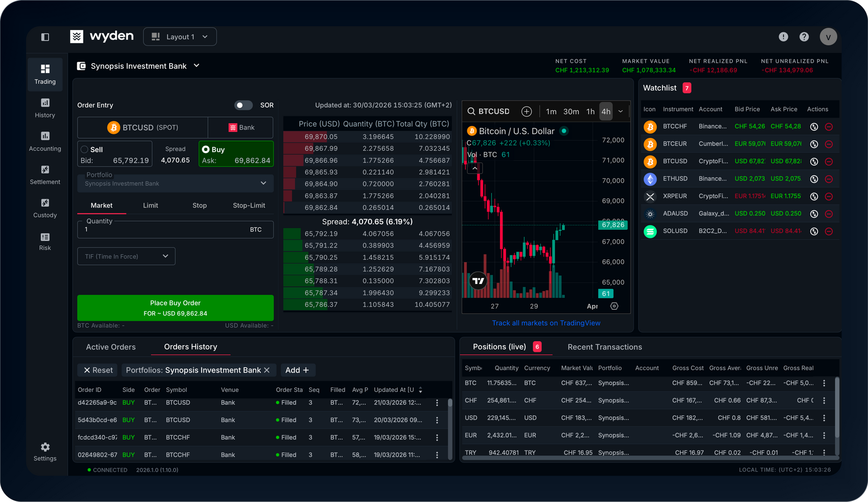Open the Trading section
The image size is (868, 502).
[x=45, y=75]
